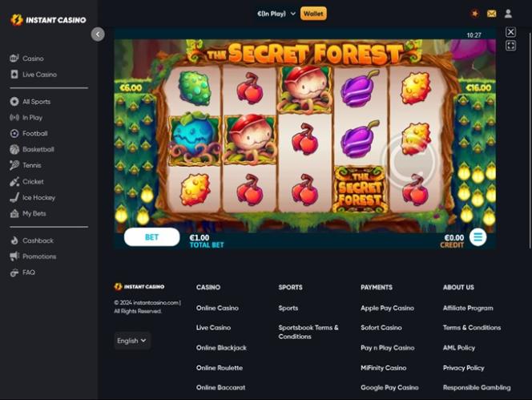
Task: Click the BET button
Action: [x=151, y=237]
